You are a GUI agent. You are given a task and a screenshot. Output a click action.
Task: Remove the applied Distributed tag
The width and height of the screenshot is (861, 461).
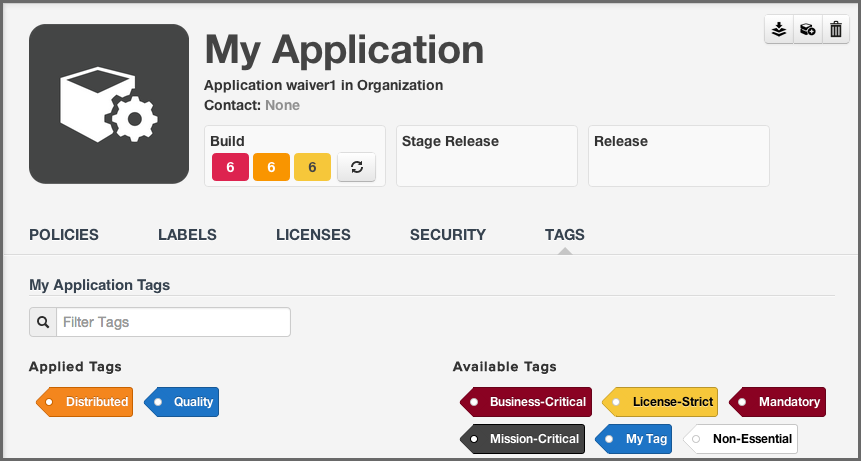[85, 402]
